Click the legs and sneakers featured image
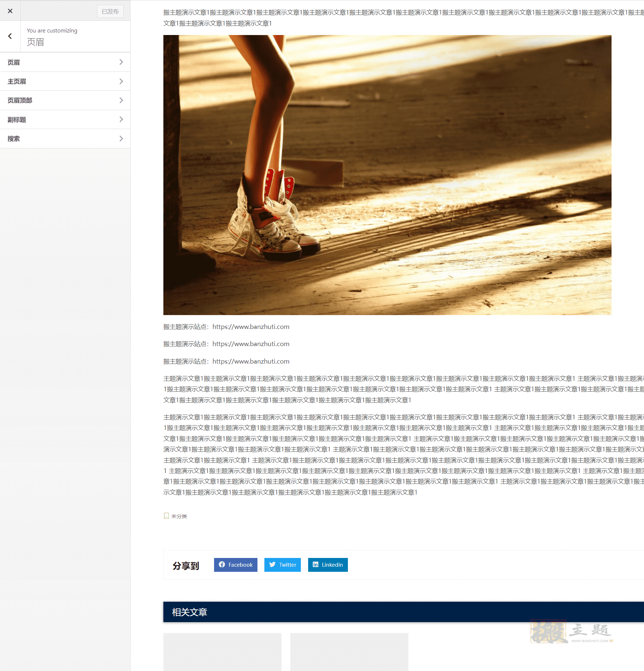 pyautogui.click(x=387, y=175)
